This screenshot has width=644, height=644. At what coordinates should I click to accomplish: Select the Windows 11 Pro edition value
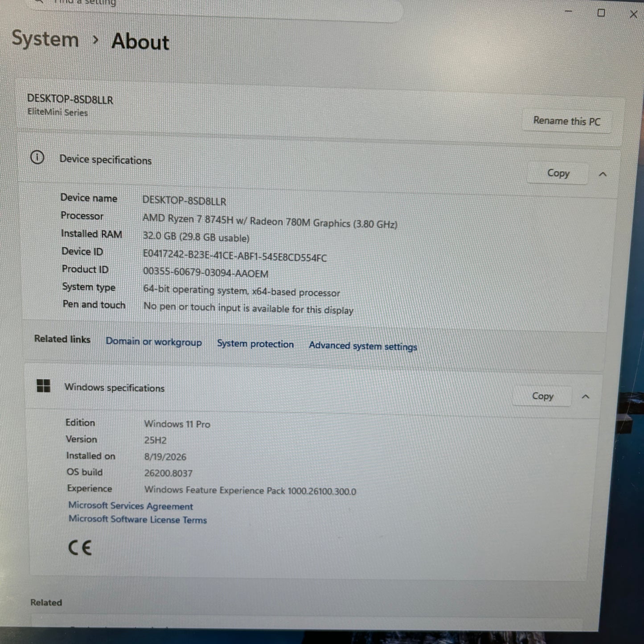[x=177, y=424]
